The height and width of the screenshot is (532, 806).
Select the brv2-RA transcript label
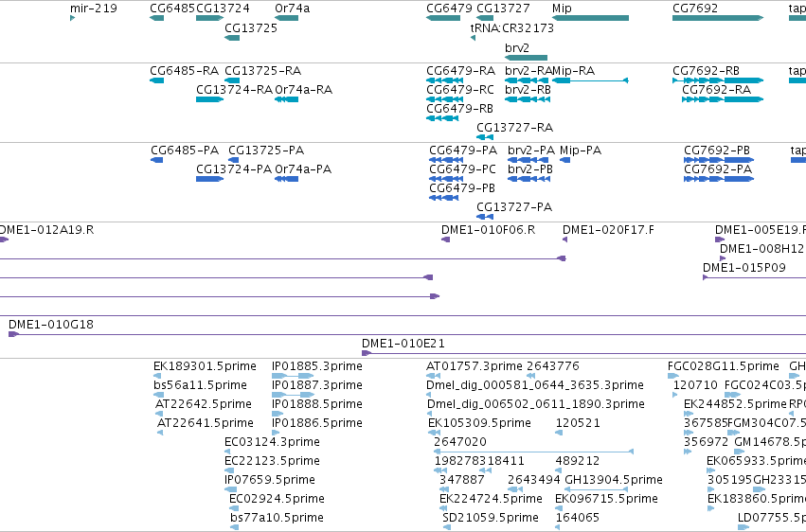coord(528,70)
